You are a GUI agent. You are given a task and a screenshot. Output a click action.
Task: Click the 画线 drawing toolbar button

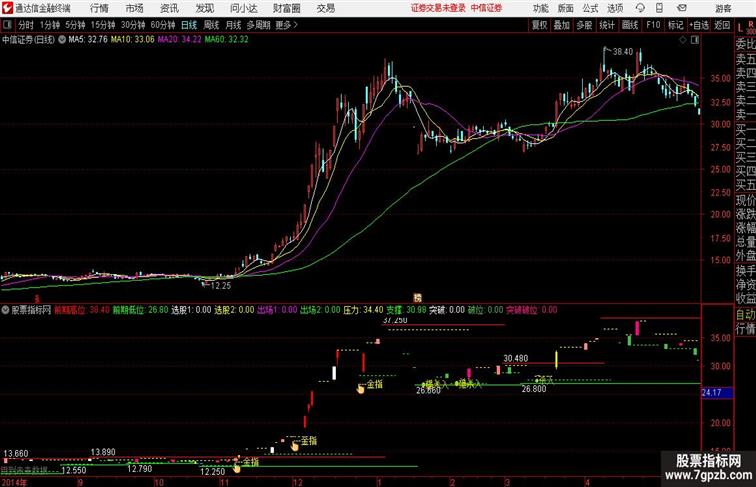tap(630, 25)
